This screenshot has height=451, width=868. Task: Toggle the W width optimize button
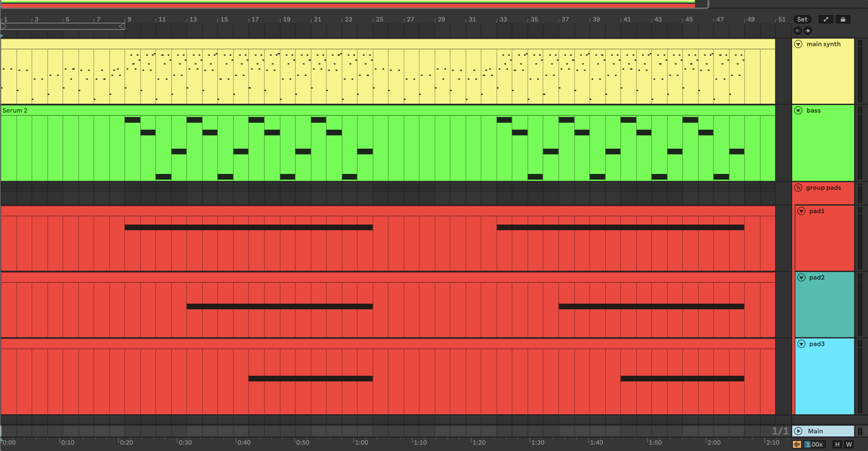coord(849,444)
